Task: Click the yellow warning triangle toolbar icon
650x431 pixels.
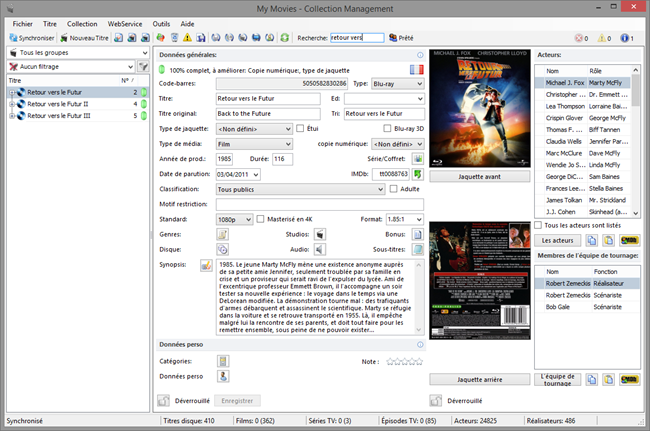Action: pyautogui.click(x=187, y=38)
